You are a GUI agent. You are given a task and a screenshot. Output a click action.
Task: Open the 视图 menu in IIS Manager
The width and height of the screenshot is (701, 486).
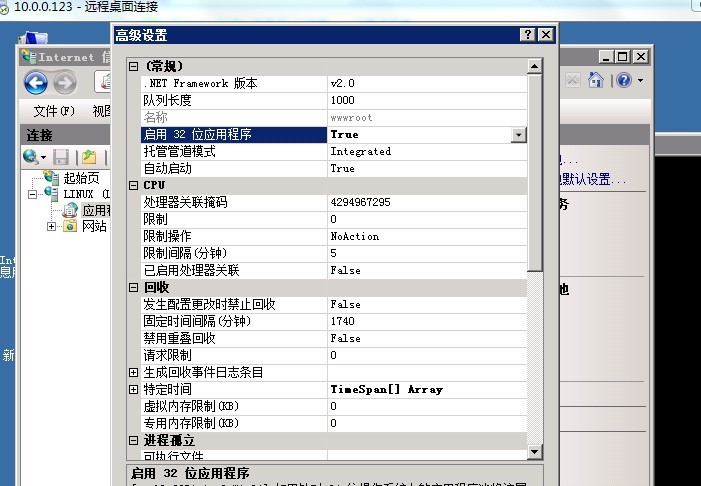[101, 110]
